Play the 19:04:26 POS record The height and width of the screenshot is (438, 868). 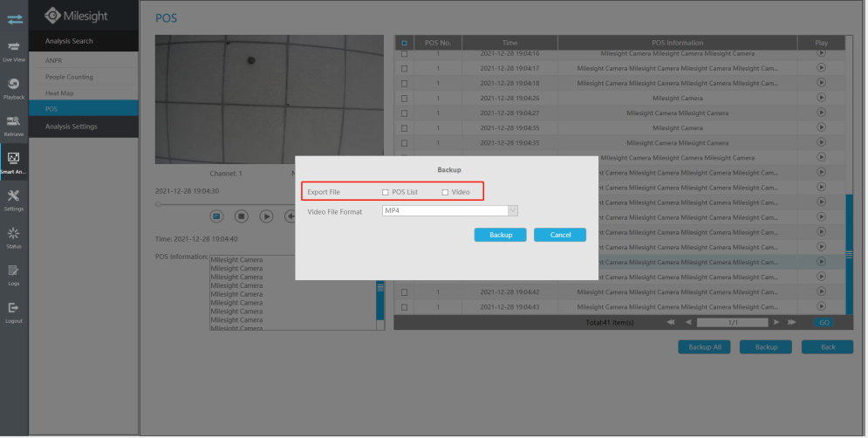(821, 98)
